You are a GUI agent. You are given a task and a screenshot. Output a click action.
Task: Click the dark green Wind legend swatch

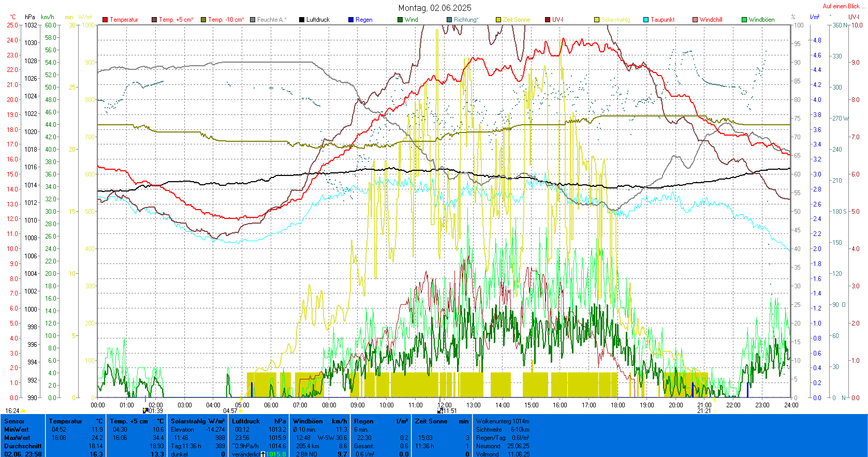tap(400, 20)
